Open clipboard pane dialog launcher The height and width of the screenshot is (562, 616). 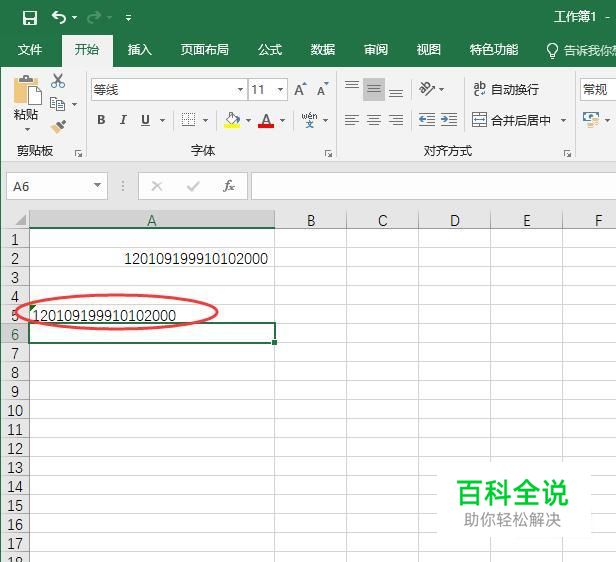pos(79,154)
